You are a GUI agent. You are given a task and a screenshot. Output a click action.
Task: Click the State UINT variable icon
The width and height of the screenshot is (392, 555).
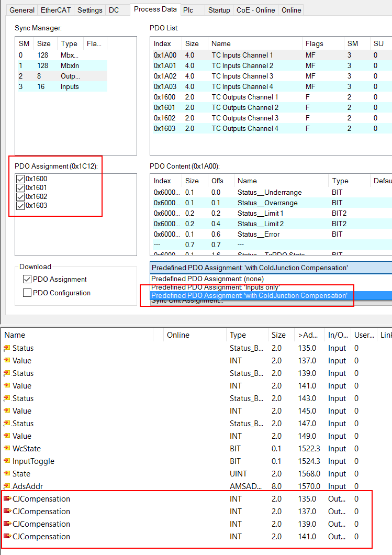pos(7,474)
